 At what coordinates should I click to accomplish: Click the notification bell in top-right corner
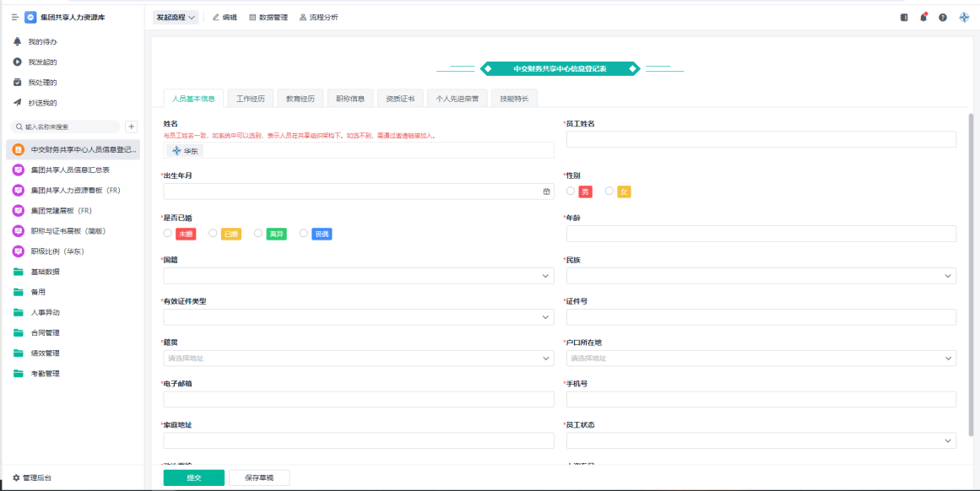(923, 17)
